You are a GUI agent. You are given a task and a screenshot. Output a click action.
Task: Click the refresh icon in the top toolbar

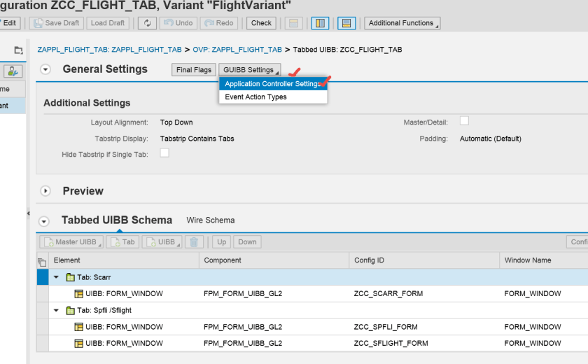pos(147,23)
